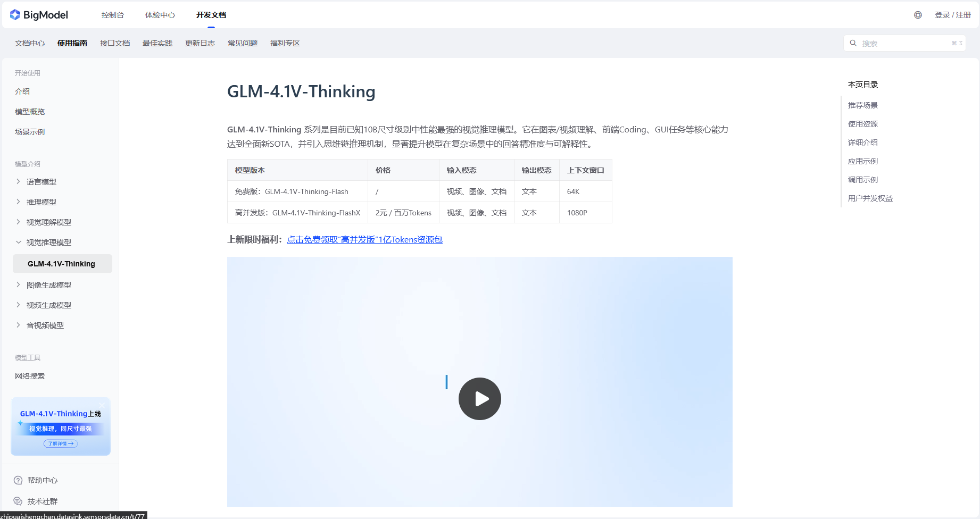Click the 模型版本 column header
This screenshot has height=519, width=980.
coord(297,170)
